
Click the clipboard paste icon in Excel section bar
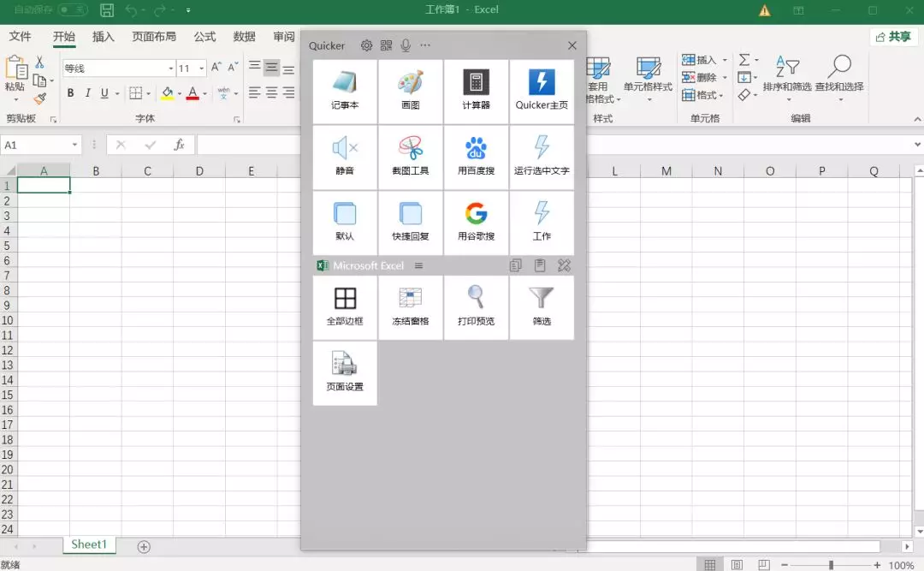(x=540, y=265)
